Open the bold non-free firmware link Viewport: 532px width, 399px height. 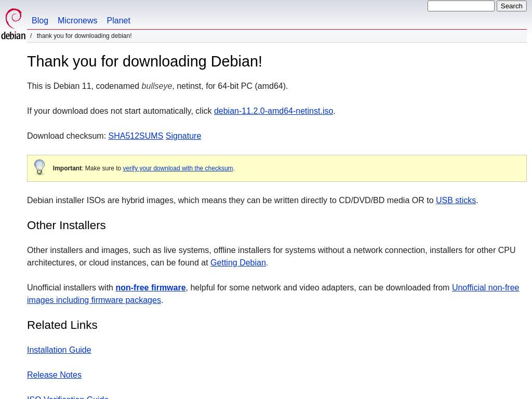tap(151, 287)
